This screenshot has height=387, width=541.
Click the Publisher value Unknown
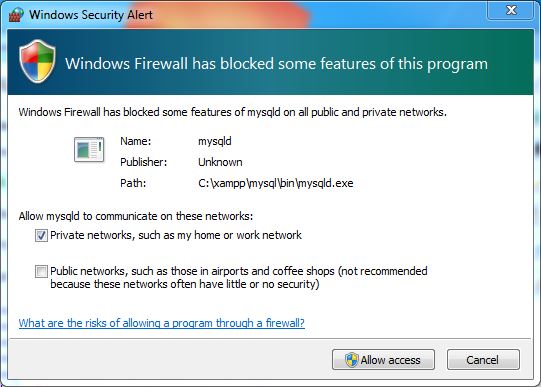point(220,162)
